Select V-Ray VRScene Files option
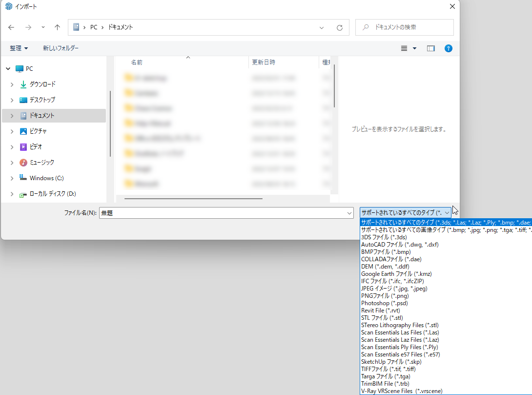The width and height of the screenshot is (532, 395). coord(402,391)
